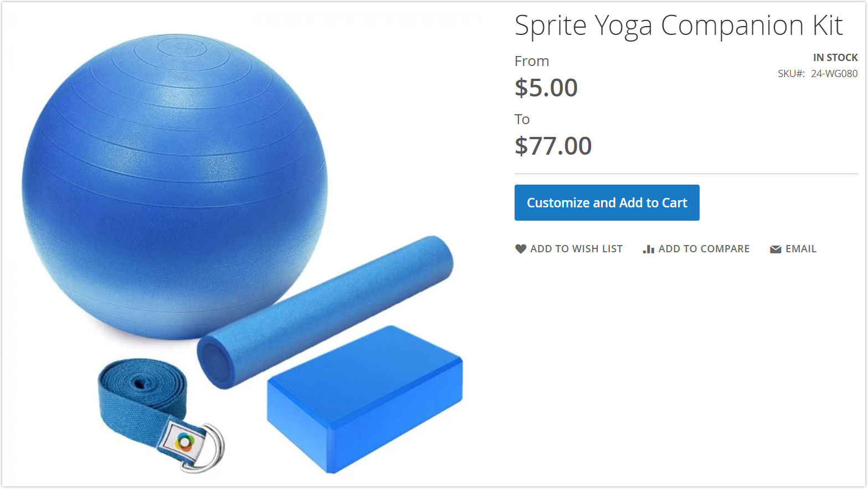868x489 pixels.
Task: Click the blue yoga ball in image
Action: [175, 186]
